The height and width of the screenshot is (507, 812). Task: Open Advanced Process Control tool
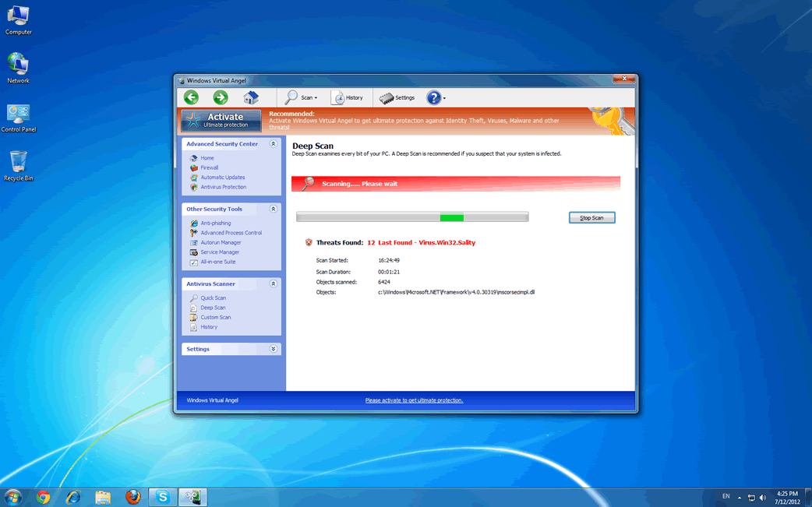[231, 233]
